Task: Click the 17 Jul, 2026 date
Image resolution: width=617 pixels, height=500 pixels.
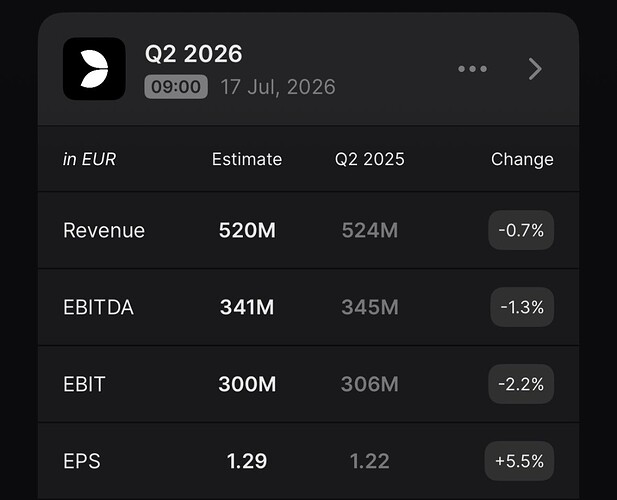Action: pyautogui.click(x=278, y=87)
